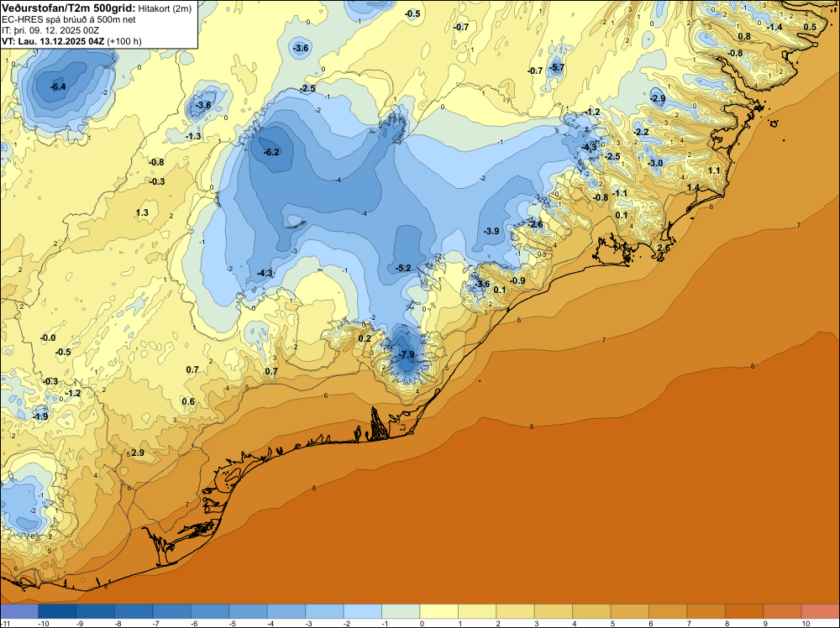The height and width of the screenshot is (628, 840).
Task: Pick the yellow legend swatch between 0 and 1
Action: coord(439,611)
